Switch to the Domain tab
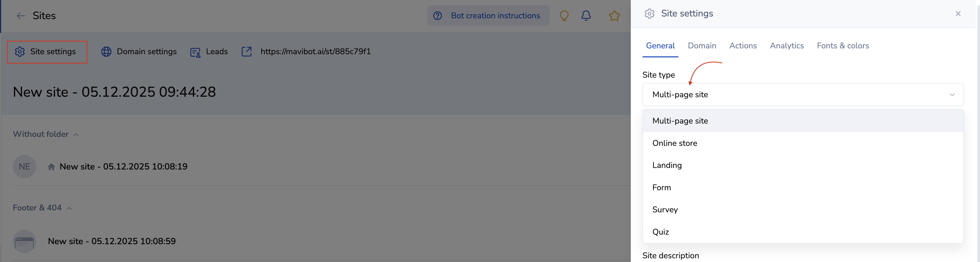 coord(702,45)
